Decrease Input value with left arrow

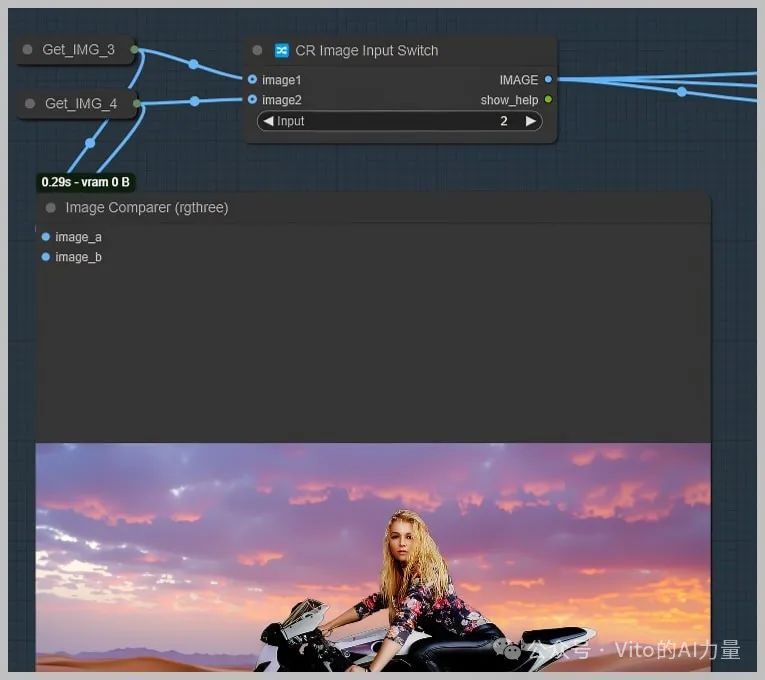pos(268,120)
